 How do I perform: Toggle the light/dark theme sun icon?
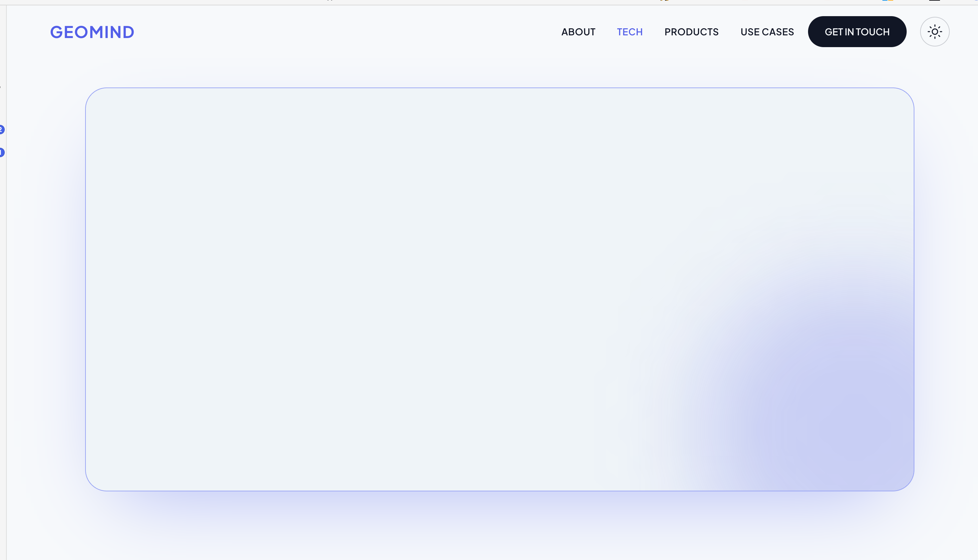pos(935,32)
